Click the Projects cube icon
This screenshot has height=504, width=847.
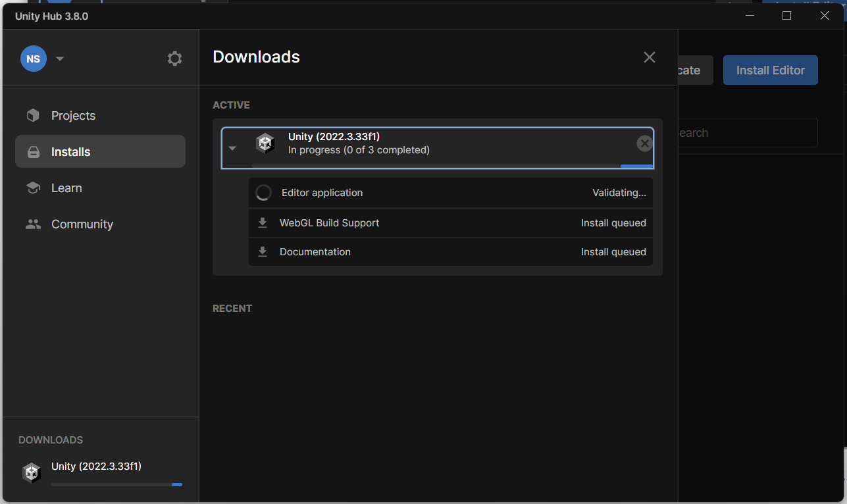pos(33,116)
